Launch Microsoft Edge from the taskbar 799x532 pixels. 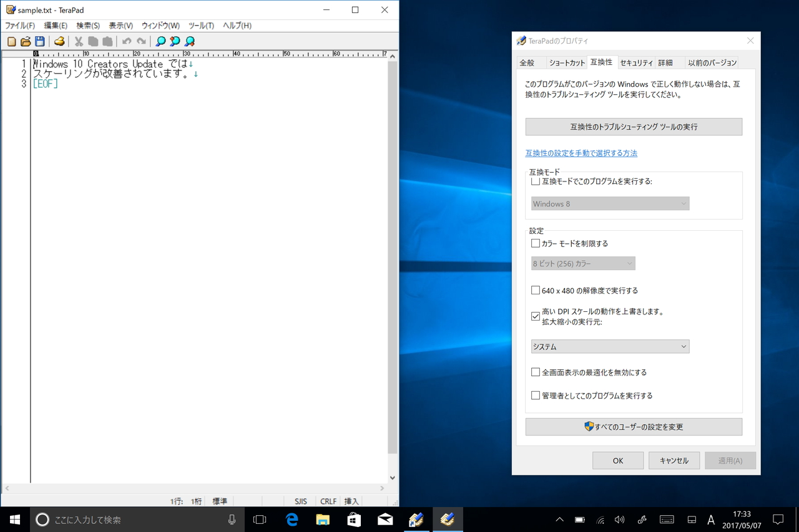pyautogui.click(x=291, y=519)
